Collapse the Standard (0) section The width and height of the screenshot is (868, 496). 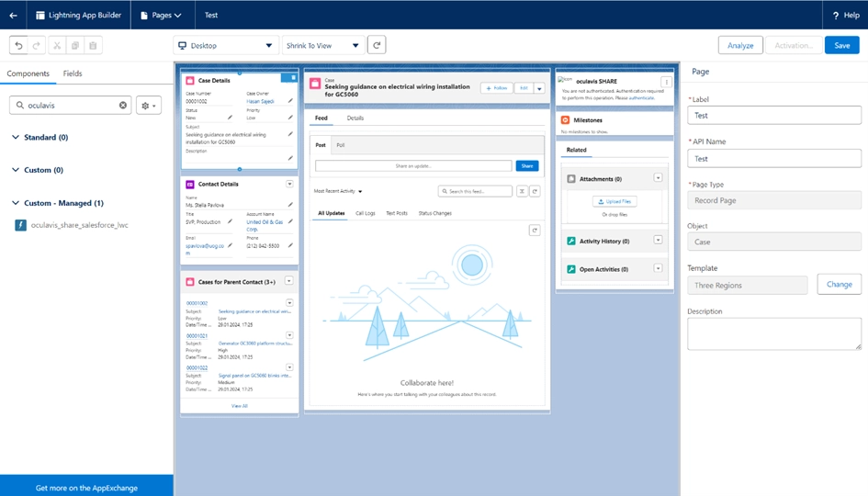coord(16,137)
